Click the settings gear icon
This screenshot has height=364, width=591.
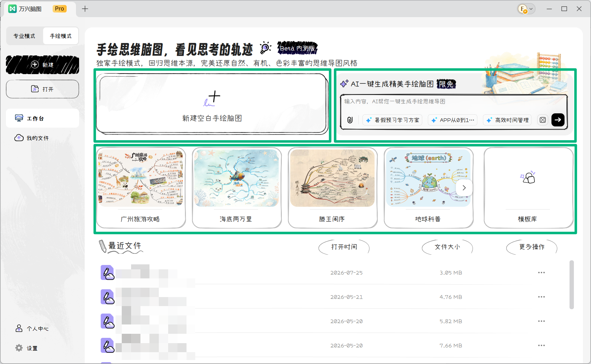coord(19,348)
